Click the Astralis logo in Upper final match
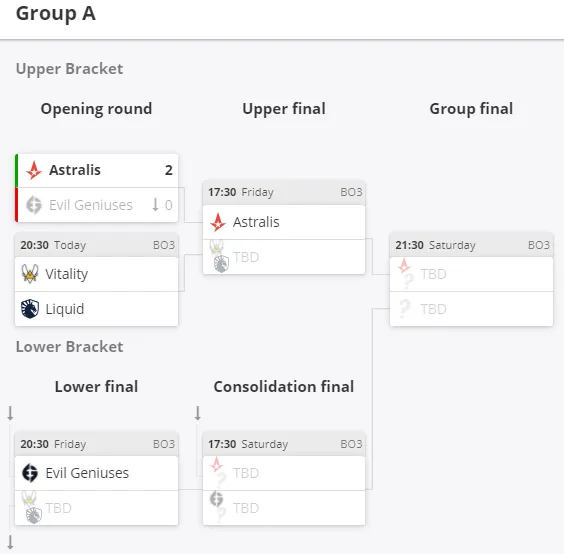This screenshot has width=564, height=554. point(218,222)
